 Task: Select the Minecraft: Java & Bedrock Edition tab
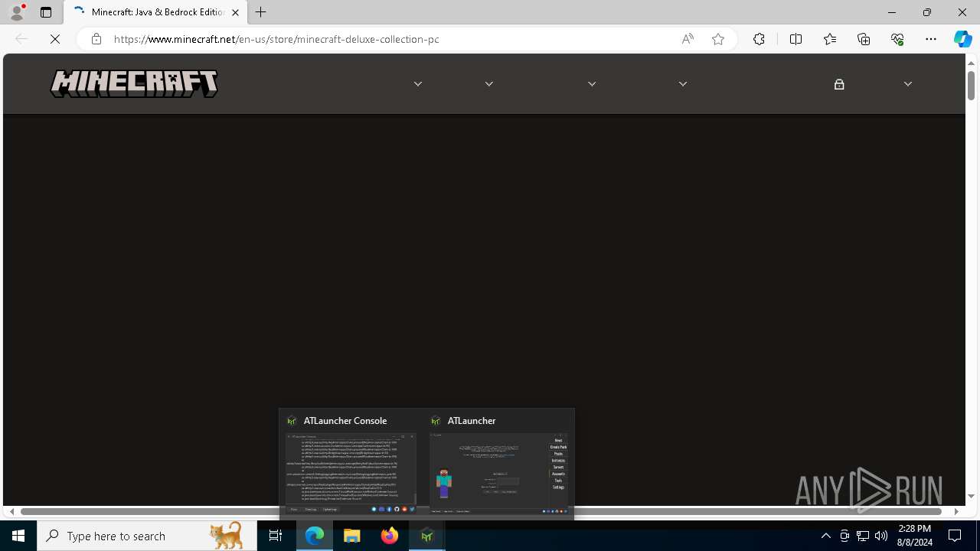tap(155, 12)
